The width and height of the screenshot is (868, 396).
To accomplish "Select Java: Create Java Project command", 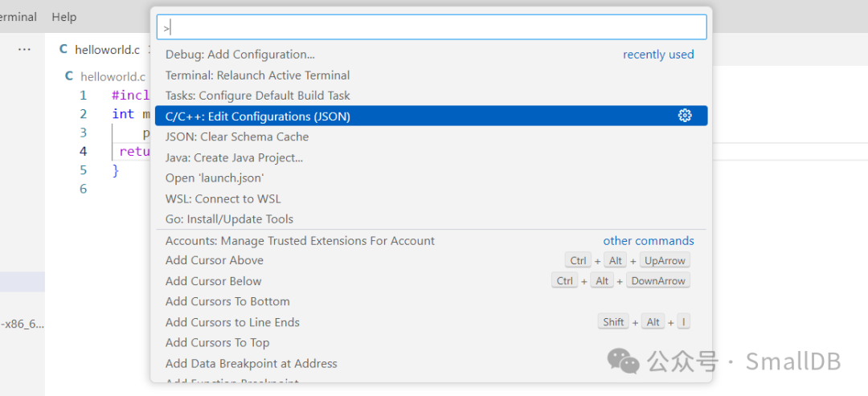I will pos(234,157).
